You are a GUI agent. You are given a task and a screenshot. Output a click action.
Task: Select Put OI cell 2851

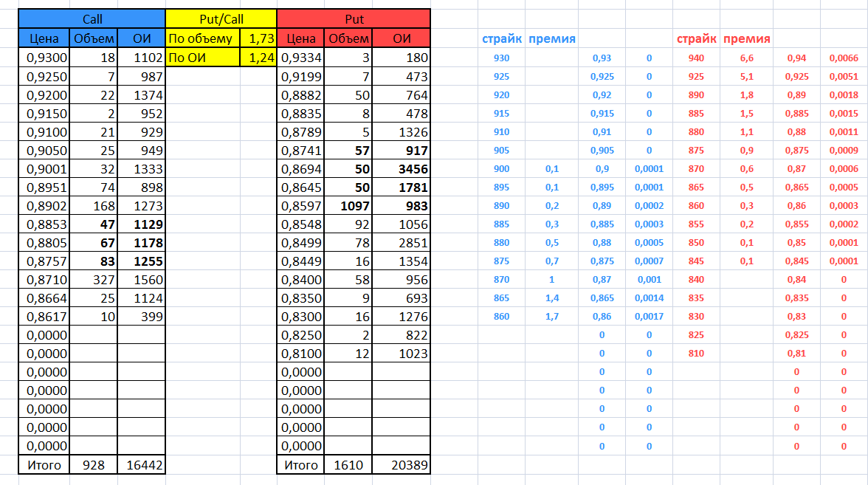point(402,243)
